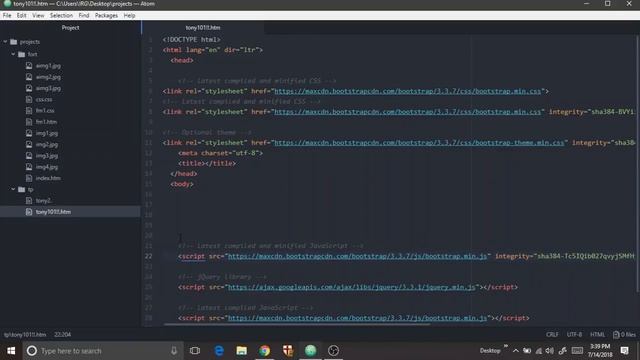Image resolution: width=640 pixels, height=360 pixels.
Task: Select tony1011.htm in the tree
Action: pos(53,212)
